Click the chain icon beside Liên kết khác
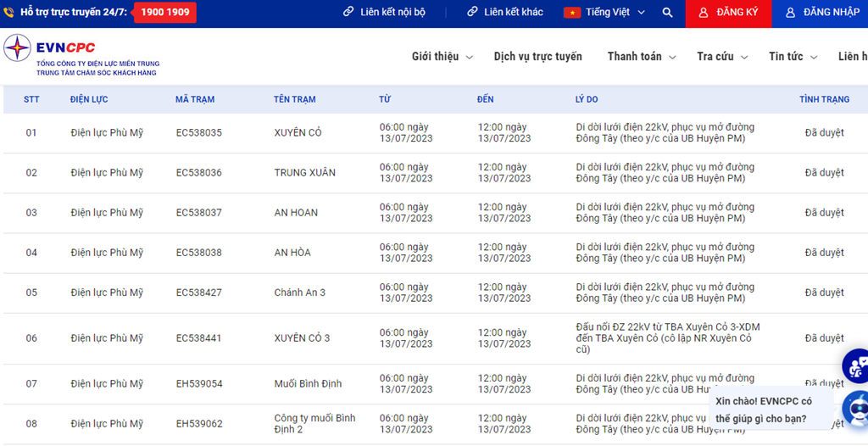Screen dimensions: 868x446 pos(472,12)
